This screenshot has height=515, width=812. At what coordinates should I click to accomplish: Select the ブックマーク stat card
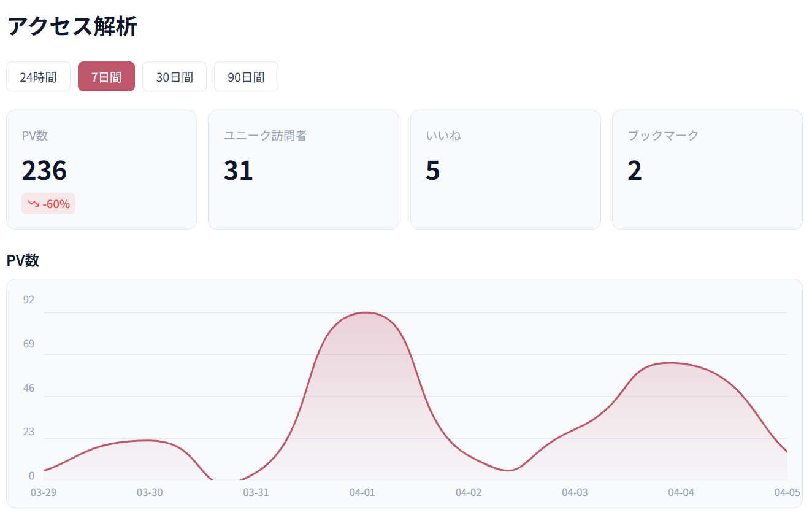coord(707,169)
